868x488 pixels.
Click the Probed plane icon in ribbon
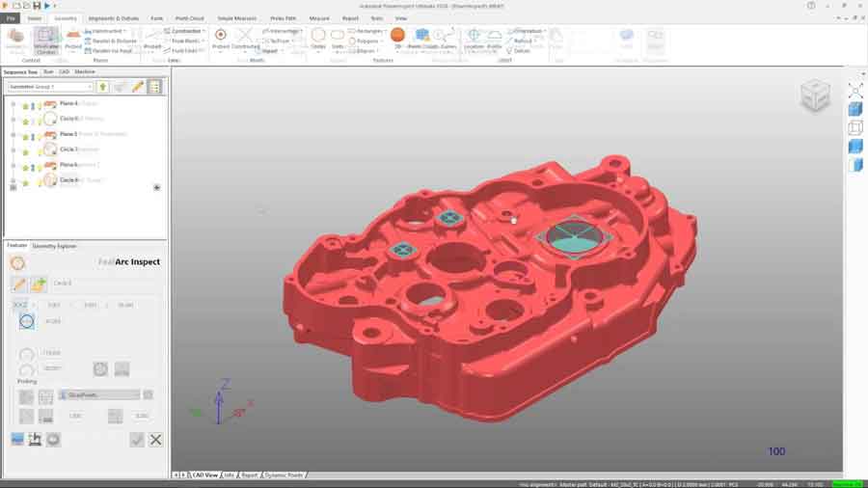click(x=73, y=39)
